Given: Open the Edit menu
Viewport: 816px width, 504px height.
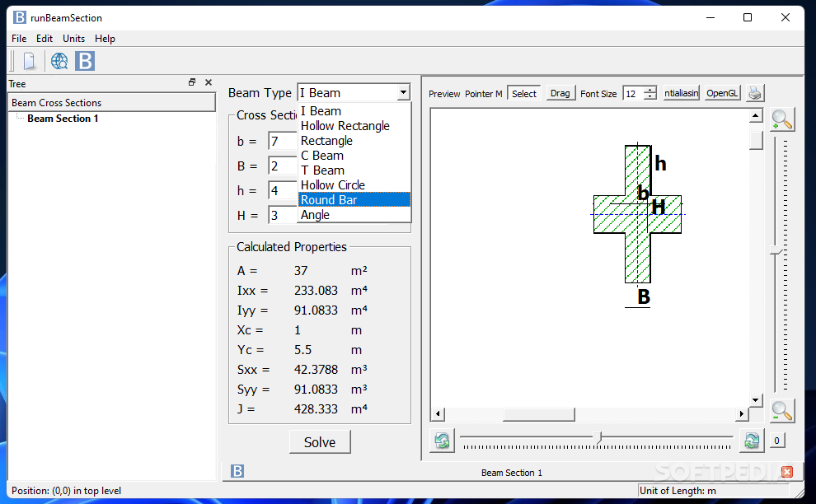Looking at the screenshot, I should tap(45, 39).
